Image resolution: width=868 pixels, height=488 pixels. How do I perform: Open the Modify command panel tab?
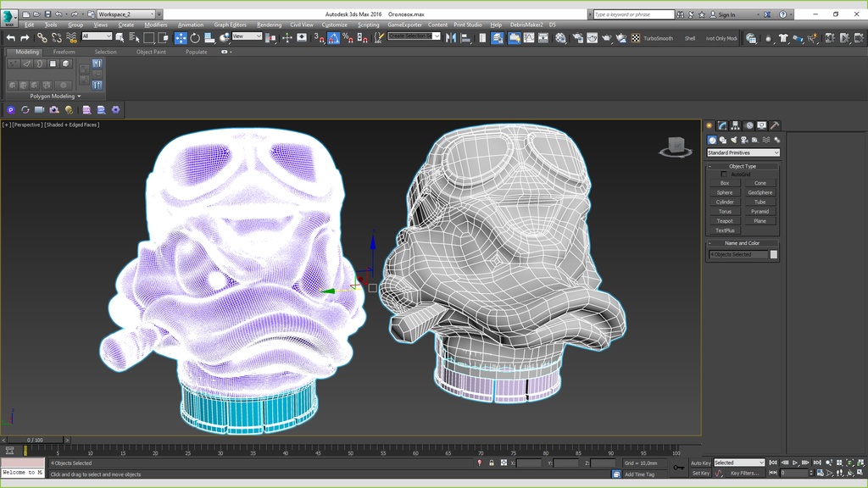(x=721, y=125)
